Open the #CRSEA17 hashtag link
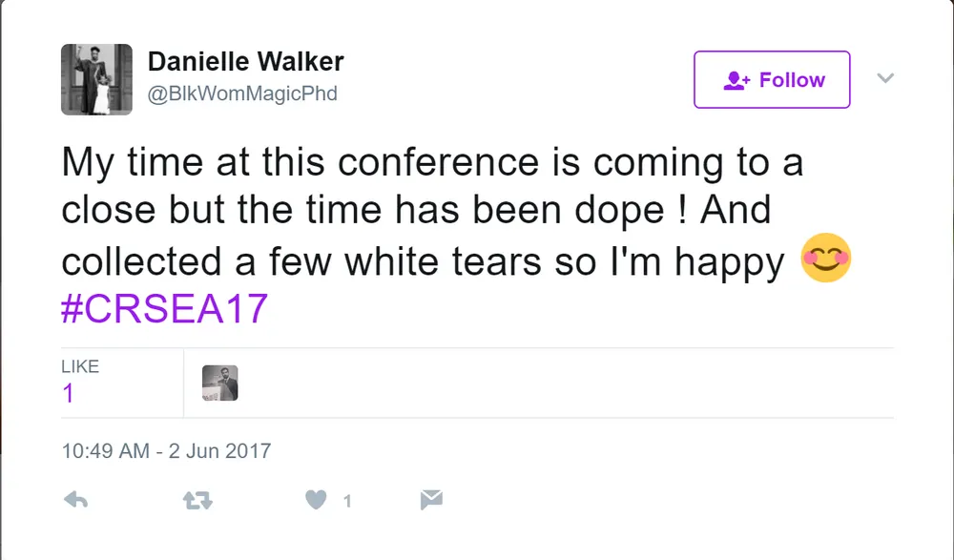954x560 pixels. [164, 308]
